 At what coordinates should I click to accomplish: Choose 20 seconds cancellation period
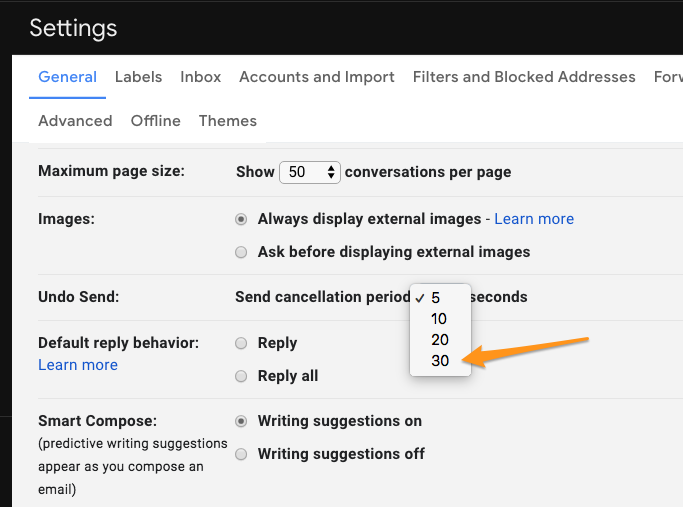click(440, 340)
